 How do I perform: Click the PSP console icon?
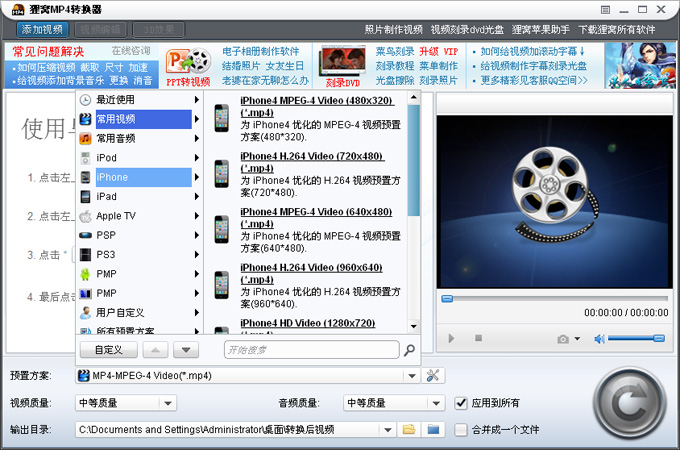pos(85,235)
